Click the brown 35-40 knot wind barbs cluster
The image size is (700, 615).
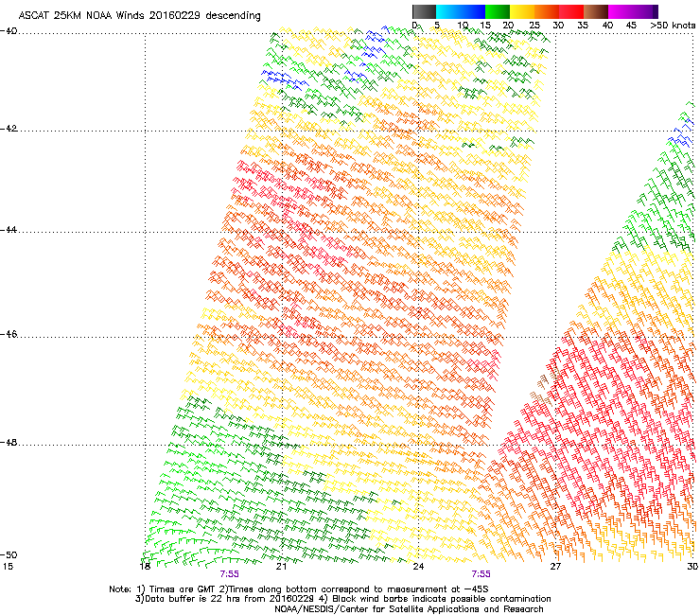coord(545,387)
